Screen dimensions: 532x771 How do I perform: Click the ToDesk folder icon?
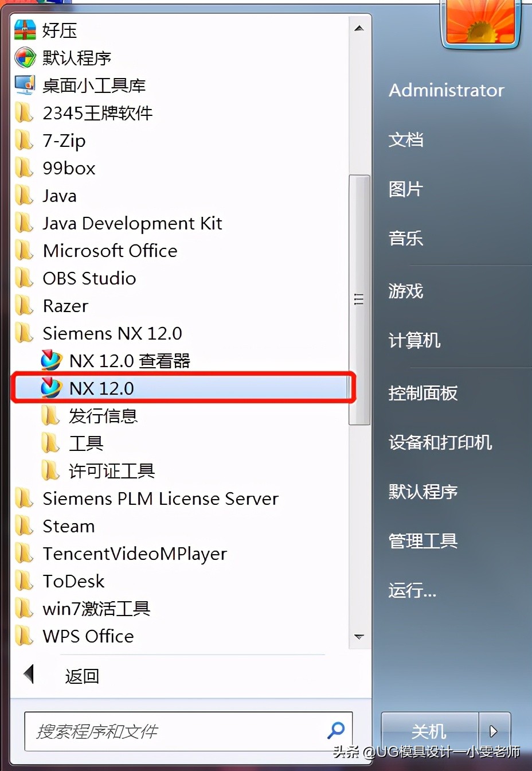(x=24, y=581)
